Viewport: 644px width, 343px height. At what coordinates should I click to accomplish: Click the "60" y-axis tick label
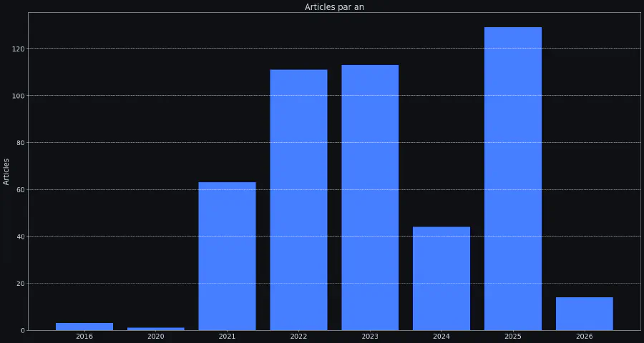click(x=19, y=189)
